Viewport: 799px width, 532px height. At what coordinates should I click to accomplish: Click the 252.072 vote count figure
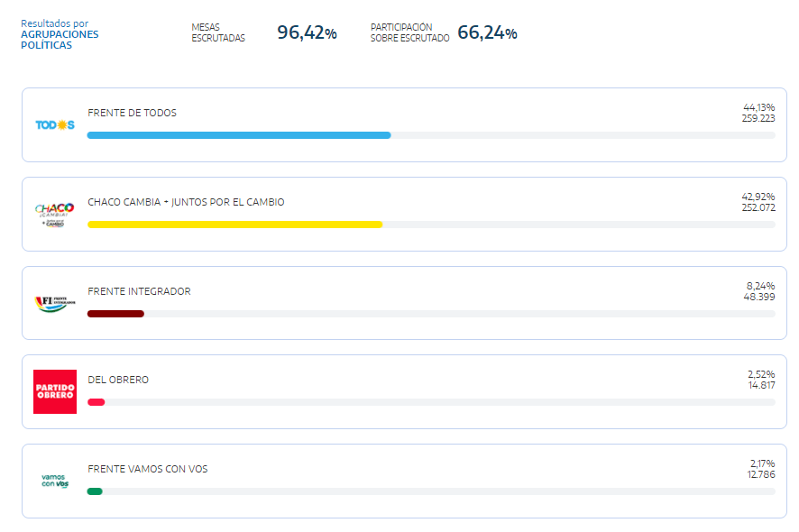pyautogui.click(x=758, y=207)
